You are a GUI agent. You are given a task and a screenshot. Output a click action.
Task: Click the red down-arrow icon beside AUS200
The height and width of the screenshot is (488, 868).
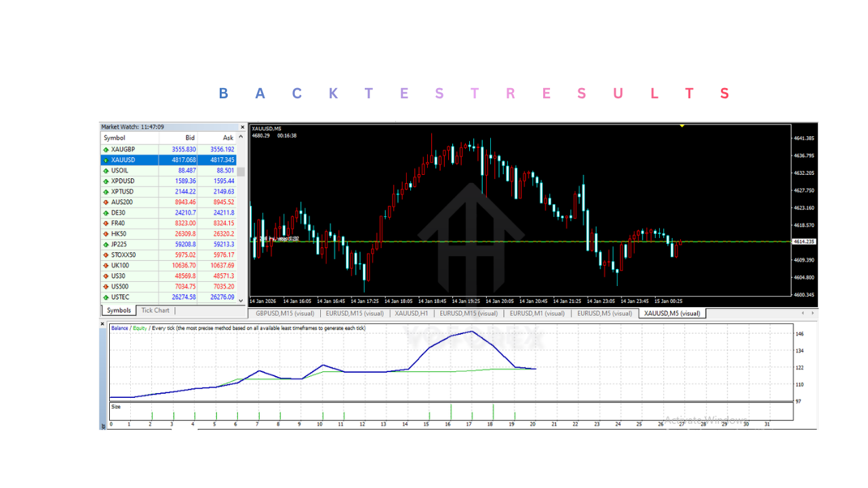click(x=106, y=202)
